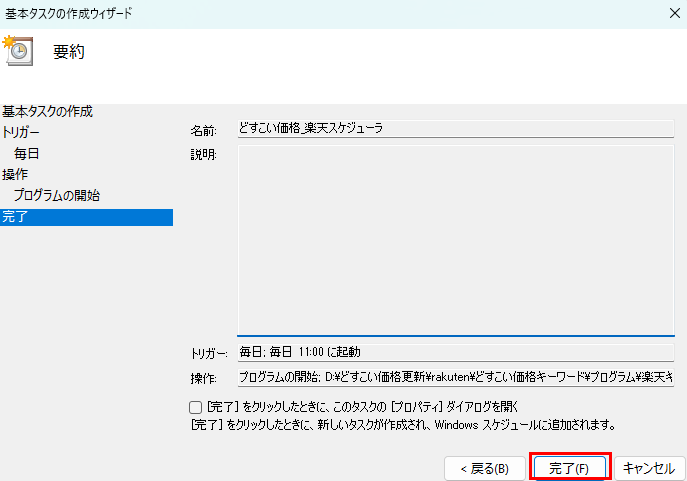Select プログラムの開始 step in sidebar

[57, 195]
